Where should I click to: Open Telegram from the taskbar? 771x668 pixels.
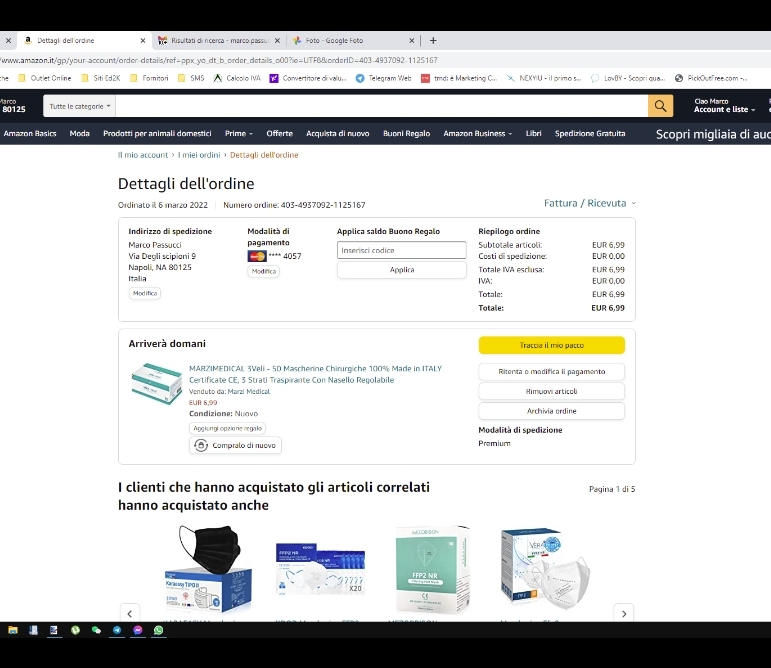coord(117,630)
